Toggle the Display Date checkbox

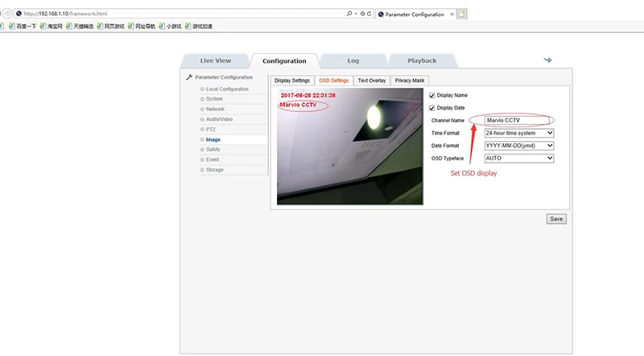(431, 108)
